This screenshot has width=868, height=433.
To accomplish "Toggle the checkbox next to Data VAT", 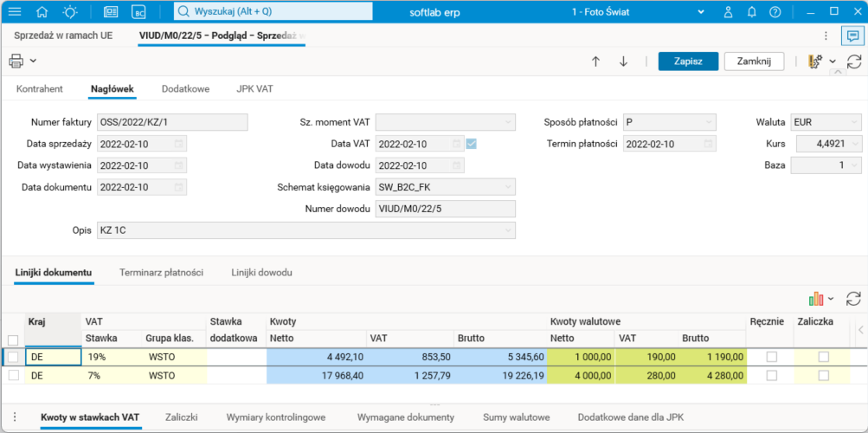I will pyautogui.click(x=472, y=144).
